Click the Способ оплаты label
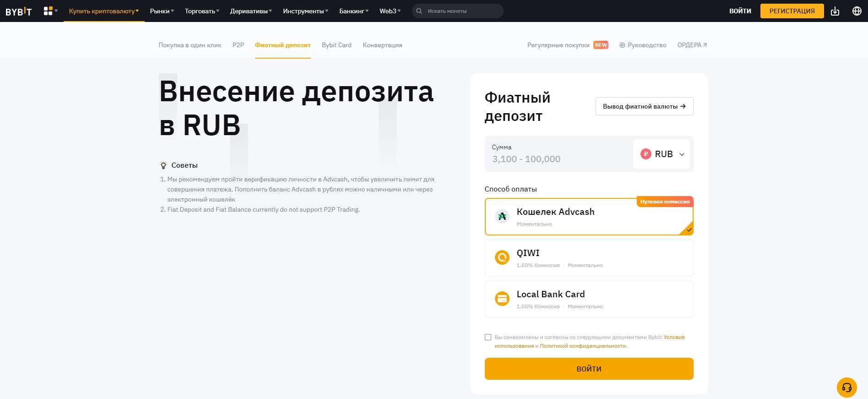Screen dimensions: 868x399 coord(510,189)
